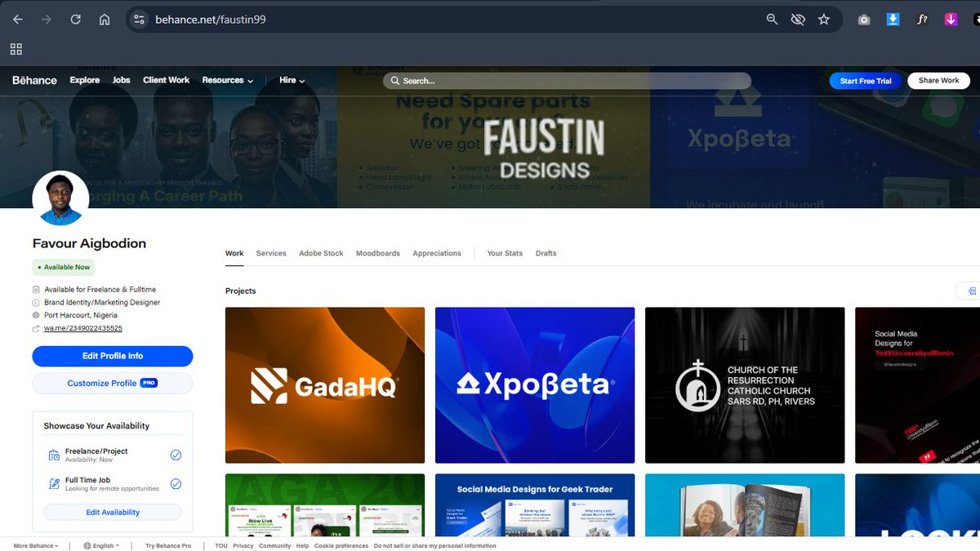
Task: Click the address bar URL behance.net/faustin99
Action: click(210, 20)
